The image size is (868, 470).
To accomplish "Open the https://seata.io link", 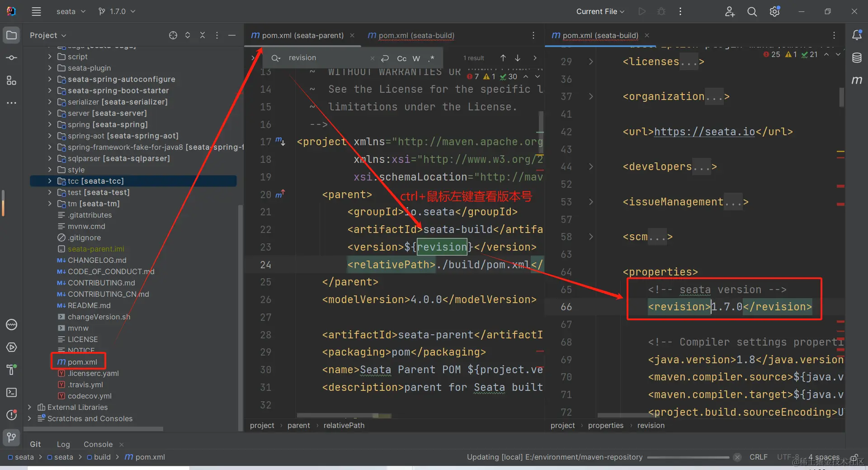I will point(705,132).
